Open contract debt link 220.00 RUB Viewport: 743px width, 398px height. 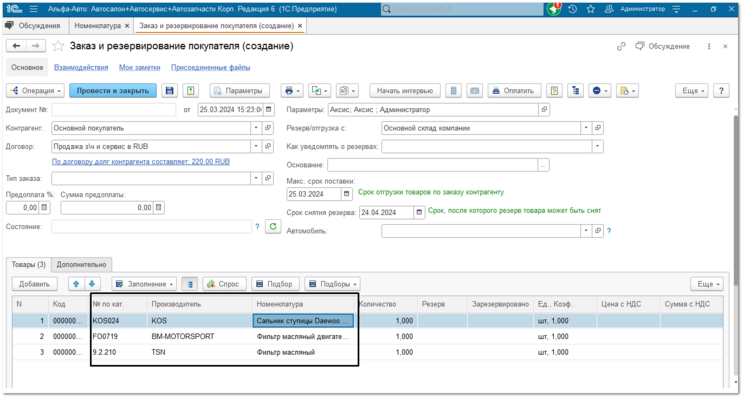click(141, 162)
